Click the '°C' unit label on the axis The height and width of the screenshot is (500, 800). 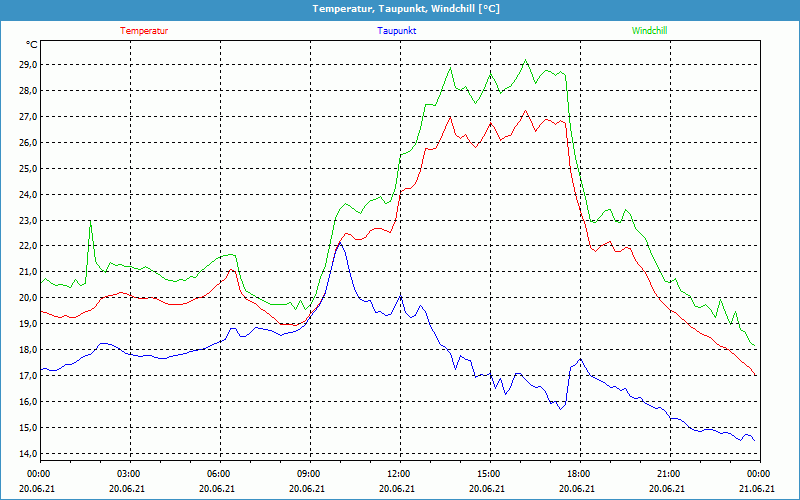click(x=32, y=45)
